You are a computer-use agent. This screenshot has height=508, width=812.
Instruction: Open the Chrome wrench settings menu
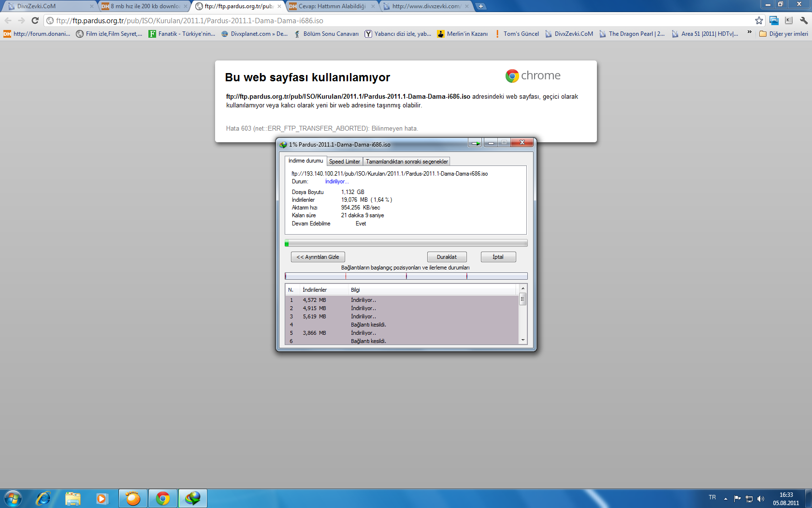(x=804, y=20)
